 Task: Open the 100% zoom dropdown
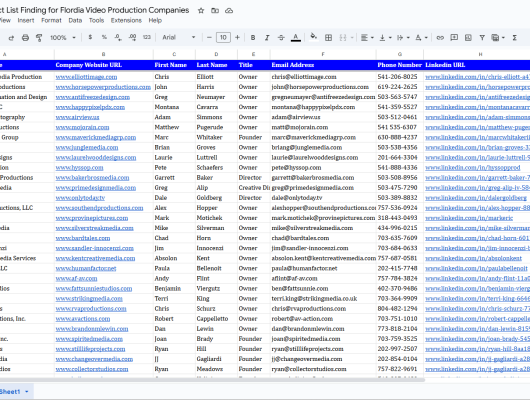(63, 38)
